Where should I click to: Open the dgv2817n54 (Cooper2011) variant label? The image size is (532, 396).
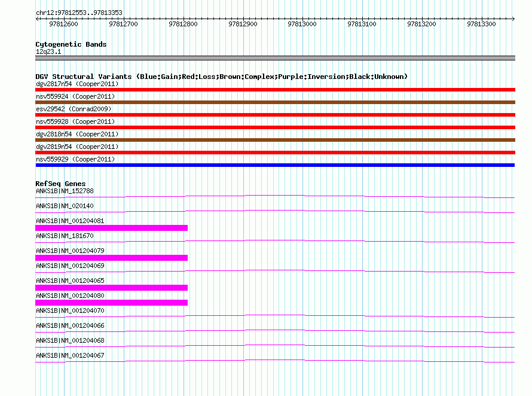pos(77,84)
